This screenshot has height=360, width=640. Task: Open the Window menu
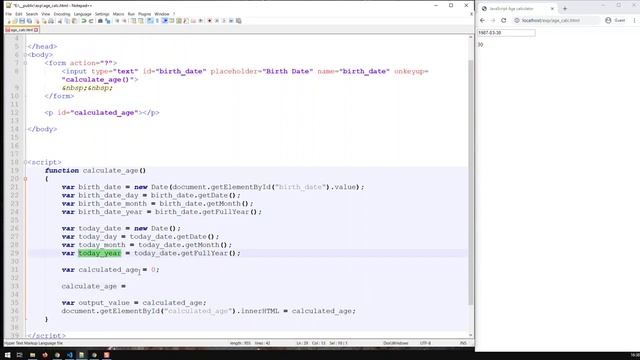162,14
